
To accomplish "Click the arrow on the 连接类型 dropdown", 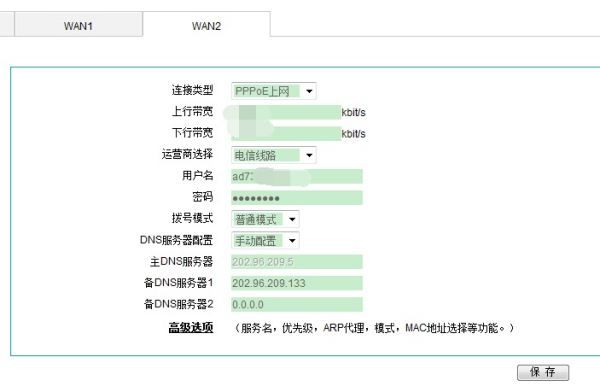I will click(x=309, y=91).
